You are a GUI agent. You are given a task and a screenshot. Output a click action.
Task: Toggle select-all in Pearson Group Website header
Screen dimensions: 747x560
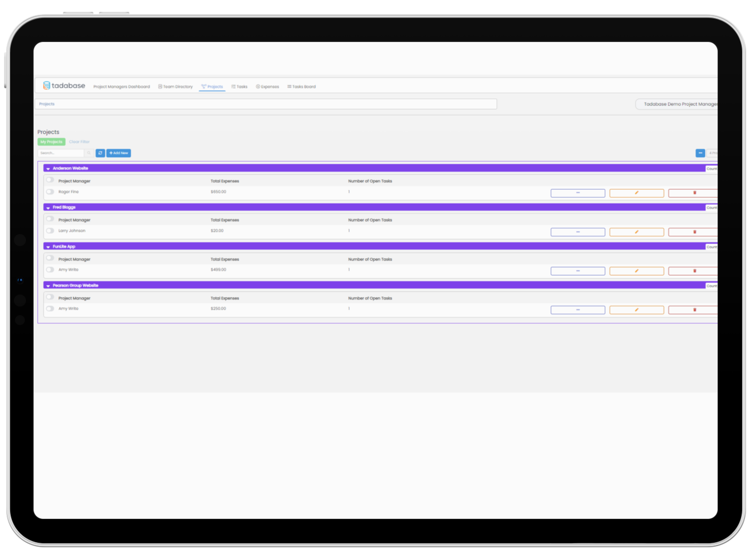(50, 297)
